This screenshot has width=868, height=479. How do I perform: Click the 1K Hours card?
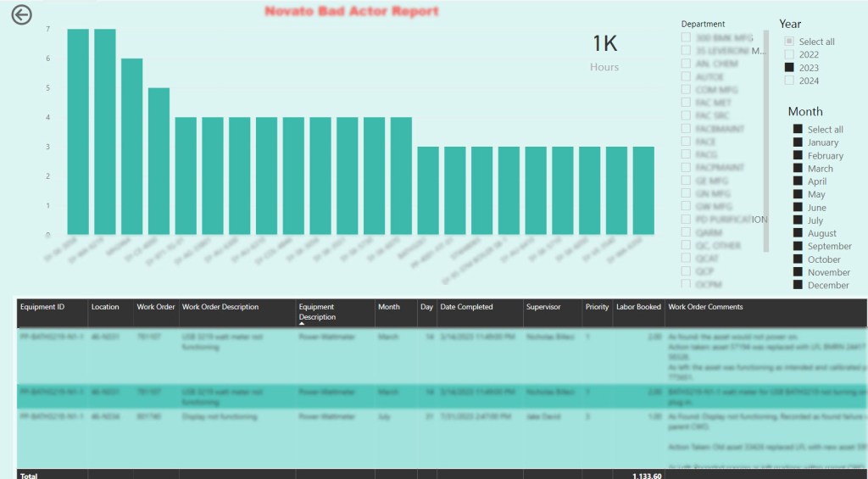pos(604,53)
